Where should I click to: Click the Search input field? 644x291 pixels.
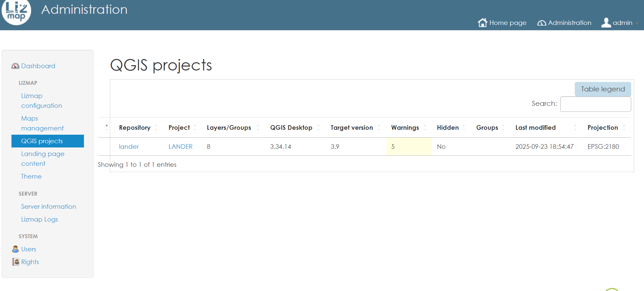click(x=595, y=104)
